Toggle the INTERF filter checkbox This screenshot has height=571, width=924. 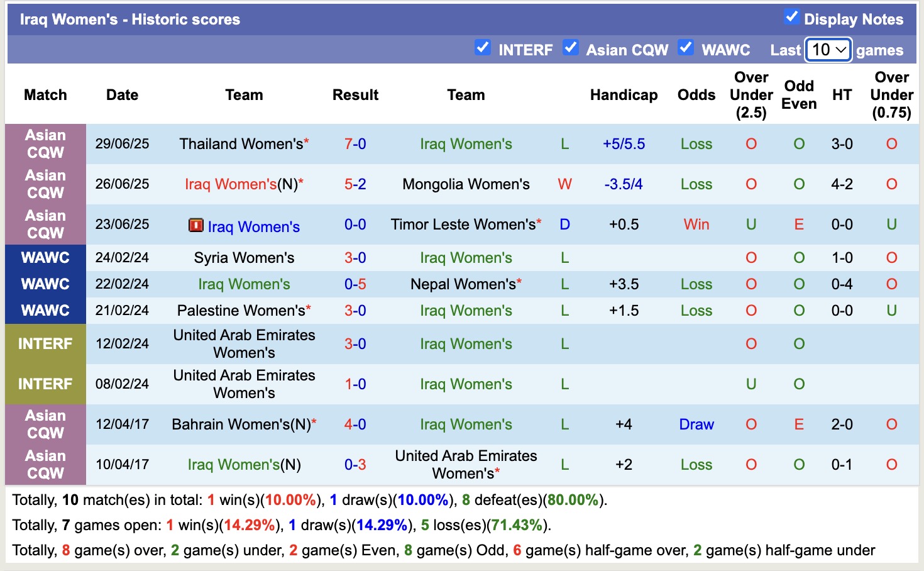482,48
